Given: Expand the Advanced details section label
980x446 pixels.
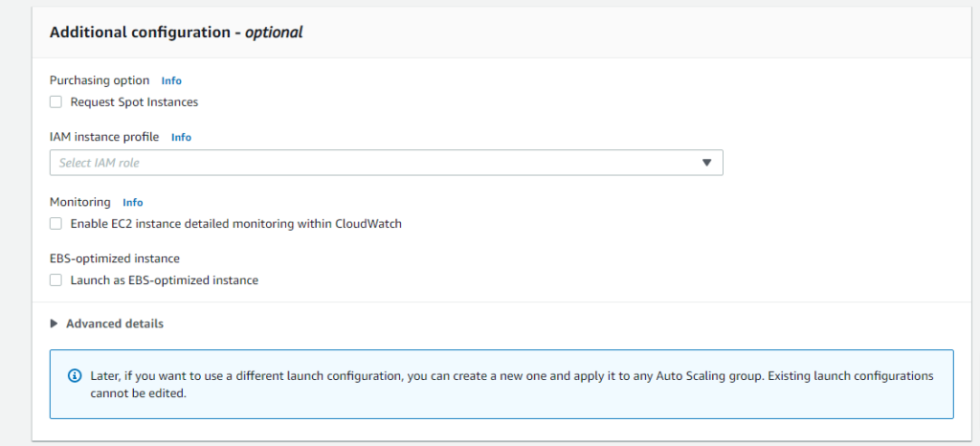Looking at the screenshot, I should click(x=115, y=323).
